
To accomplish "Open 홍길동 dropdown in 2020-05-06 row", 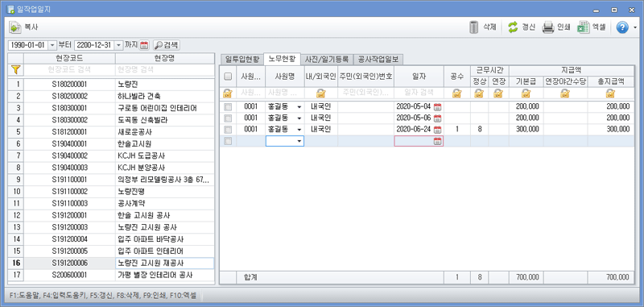I will tap(299, 118).
